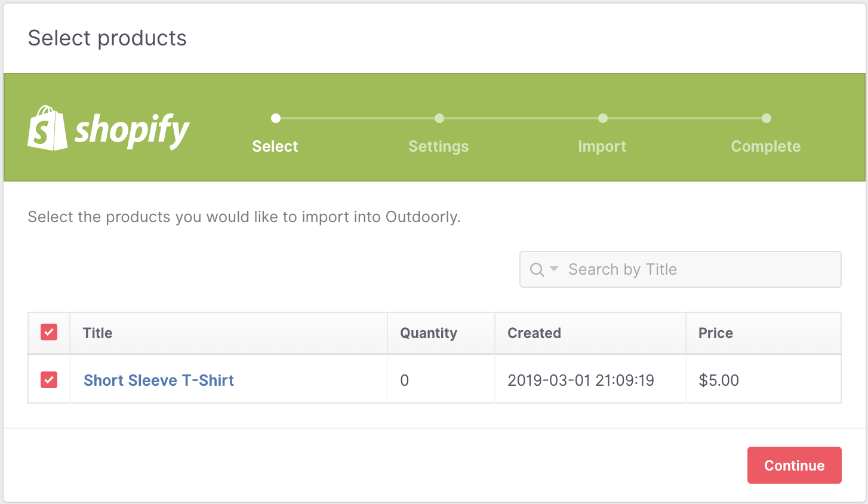The width and height of the screenshot is (868, 504).
Task: Open the Short Sleeve T-Shirt link
Action: (x=159, y=380)
